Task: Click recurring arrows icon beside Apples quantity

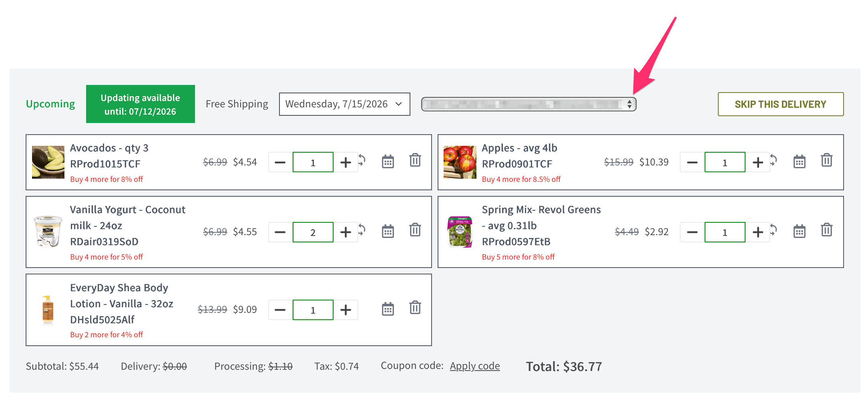Action: pos(774,160)
